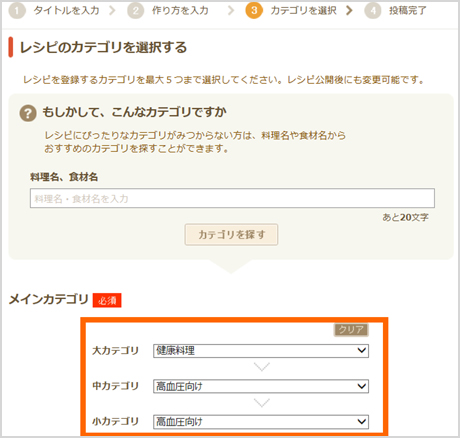Click the step 2 number circle icon
This screenshot has height=438, width=460.
tap(135, 11)
